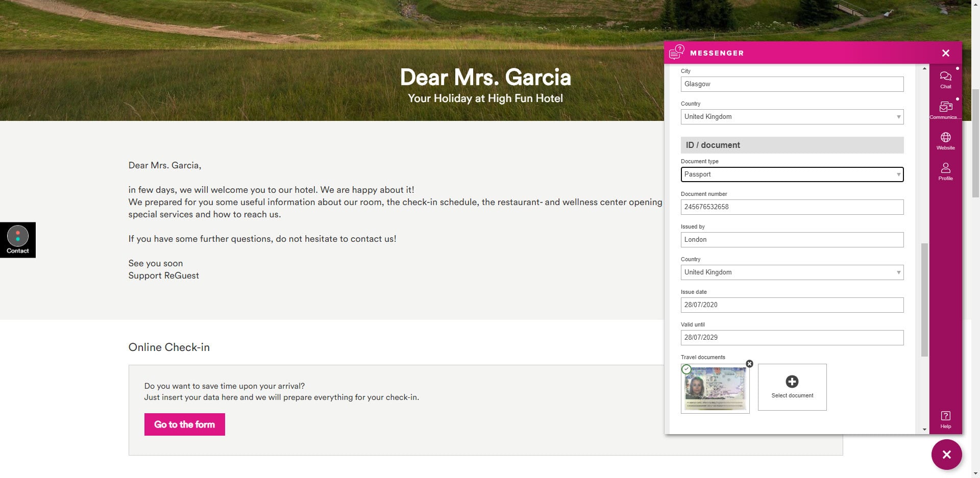This screenshot has width=980, height=478.
Task: Click the Valid until date field
Action: (x=792, y=338)
